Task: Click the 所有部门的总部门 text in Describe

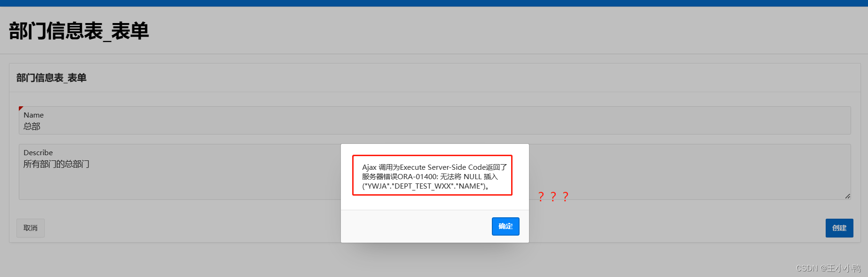Action: 56,164
